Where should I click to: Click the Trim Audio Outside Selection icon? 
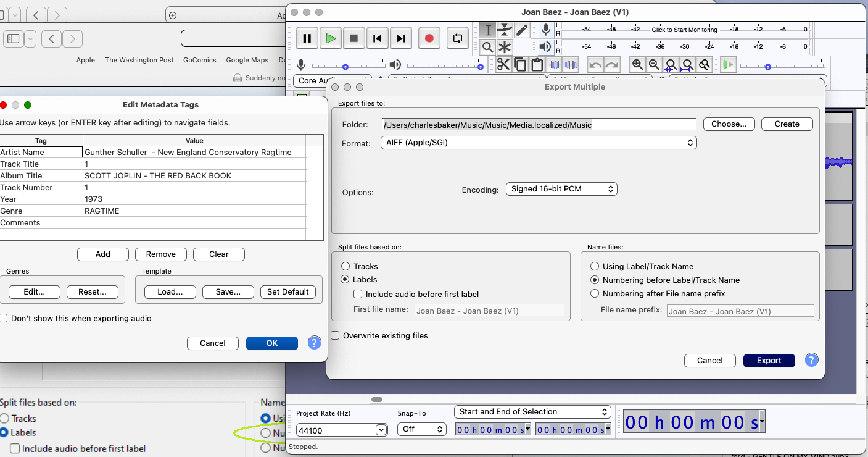[x=554, y=64]
